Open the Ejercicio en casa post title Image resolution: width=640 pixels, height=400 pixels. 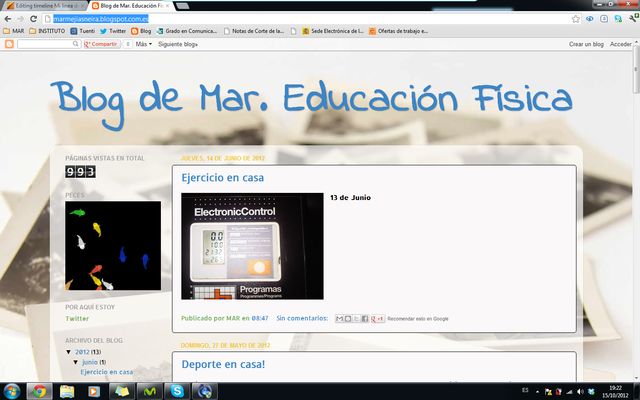click(x=222, y=178)
